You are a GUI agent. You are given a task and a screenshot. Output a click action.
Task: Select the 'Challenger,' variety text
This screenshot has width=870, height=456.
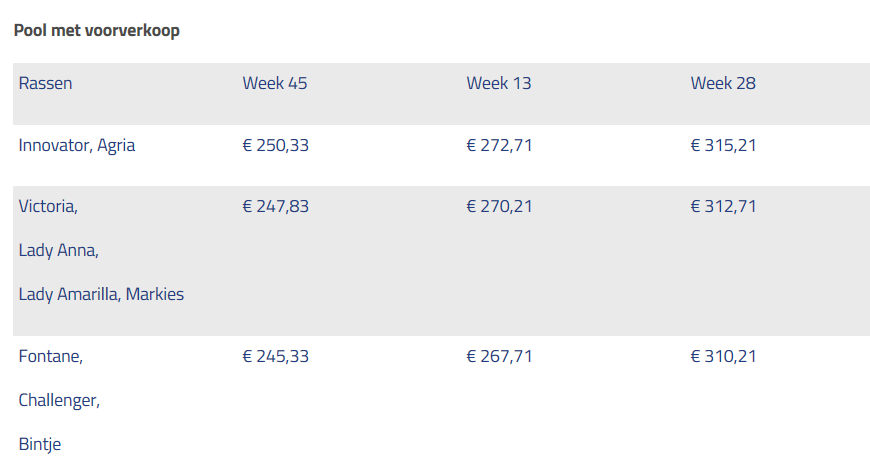[x=59, y=400]
